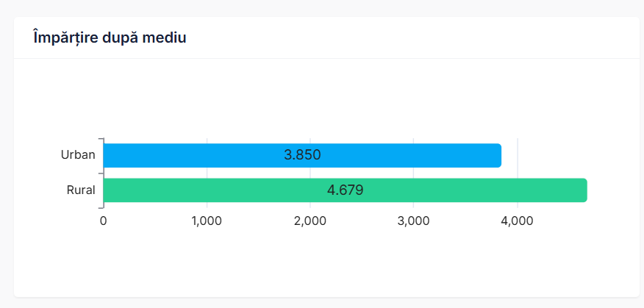Image resolution: width=644 pixels, height=308 pixels.
Task: Click the Împărțire după mediu title
Action: pyautogui.click(x=110, y=37)
